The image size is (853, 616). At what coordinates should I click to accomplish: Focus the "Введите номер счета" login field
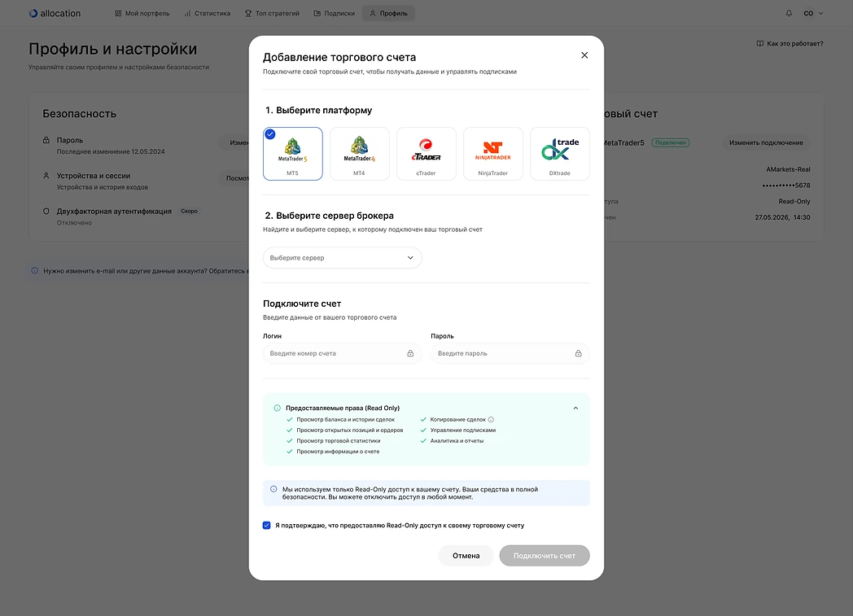pos(342,353)
